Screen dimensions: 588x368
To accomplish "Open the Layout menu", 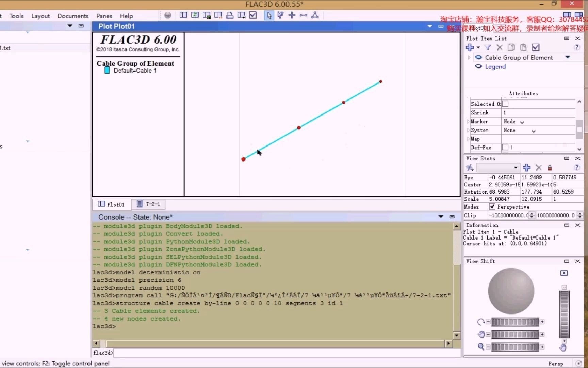I will point(40,16).
